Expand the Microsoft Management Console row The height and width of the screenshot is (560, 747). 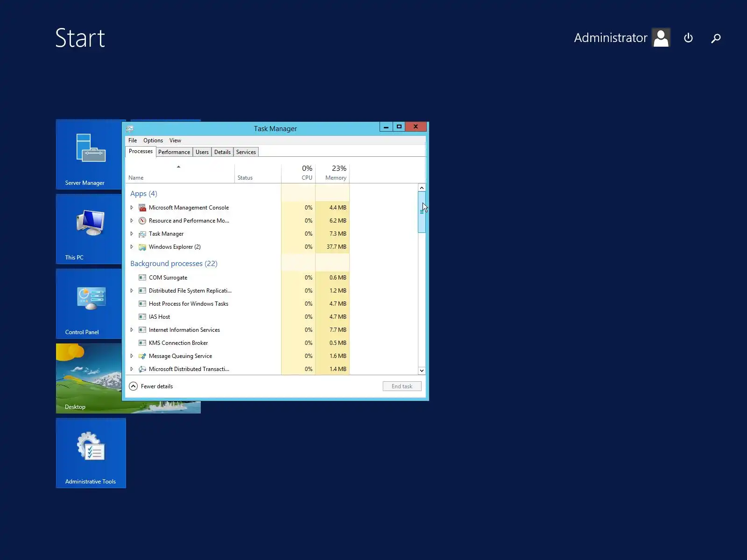click(132, 208)
